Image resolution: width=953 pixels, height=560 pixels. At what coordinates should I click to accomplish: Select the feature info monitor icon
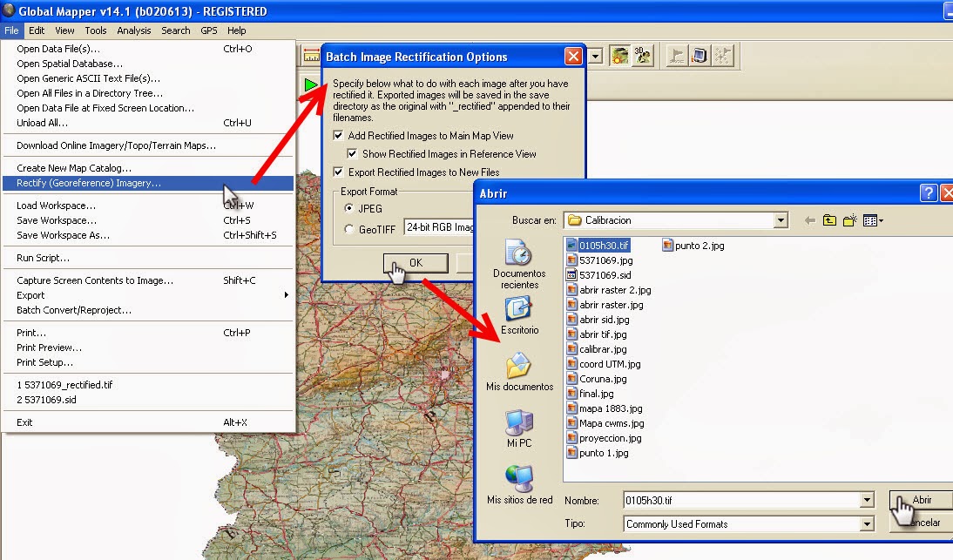tap(700, 55)
